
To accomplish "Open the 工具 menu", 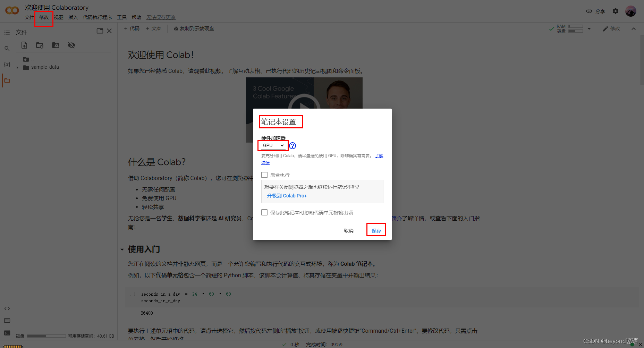I will click(122, 17).
